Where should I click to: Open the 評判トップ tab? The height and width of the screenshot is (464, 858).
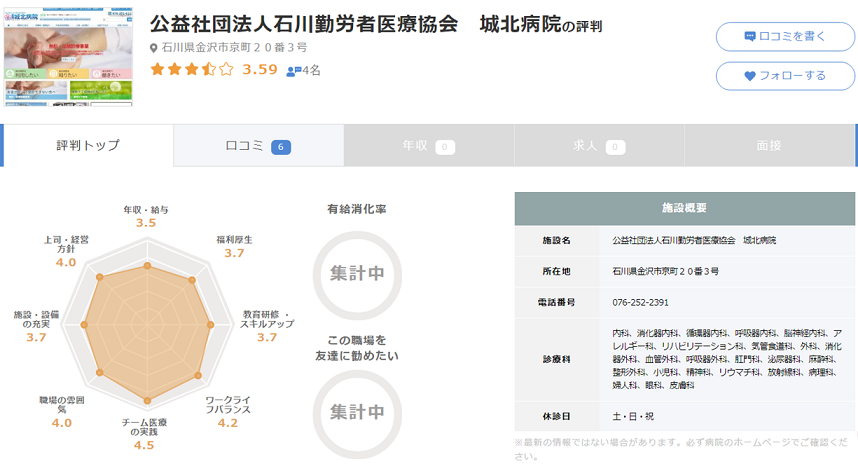pyautogui.click(x=88, y=146)
